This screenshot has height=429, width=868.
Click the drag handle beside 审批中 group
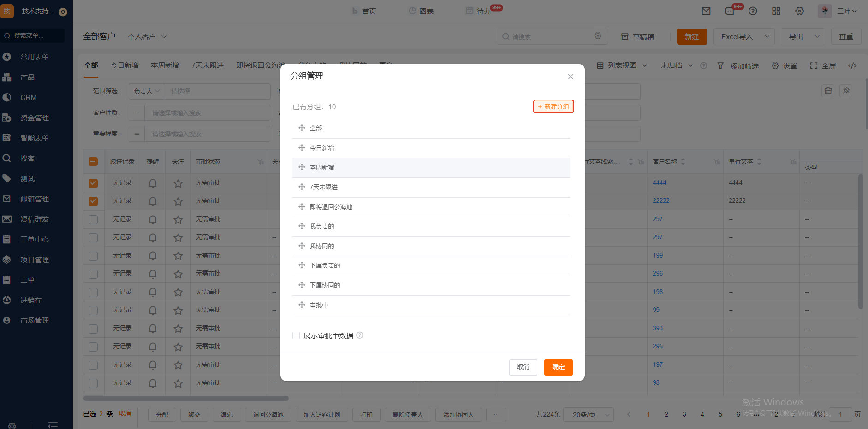click(302, 305)
